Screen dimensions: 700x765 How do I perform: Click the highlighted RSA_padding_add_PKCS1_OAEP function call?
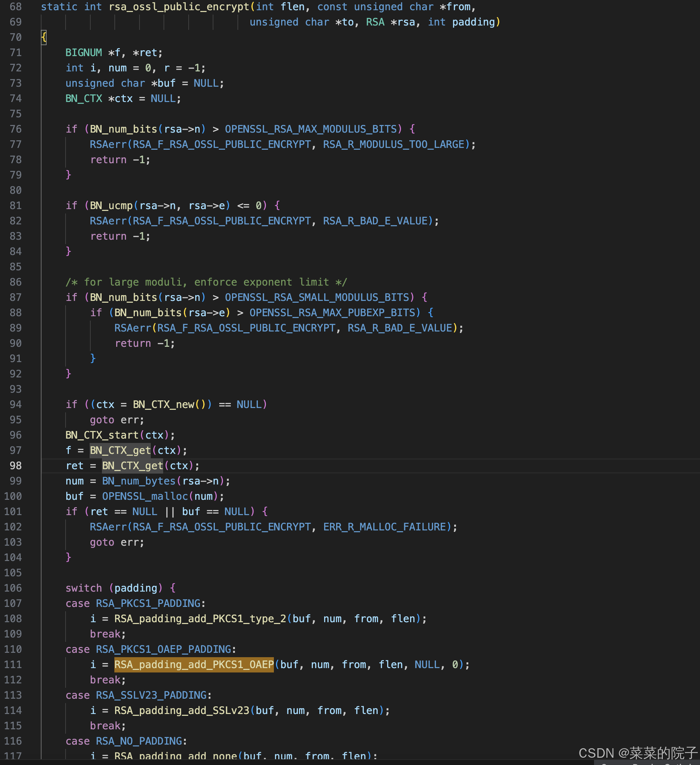194,664
